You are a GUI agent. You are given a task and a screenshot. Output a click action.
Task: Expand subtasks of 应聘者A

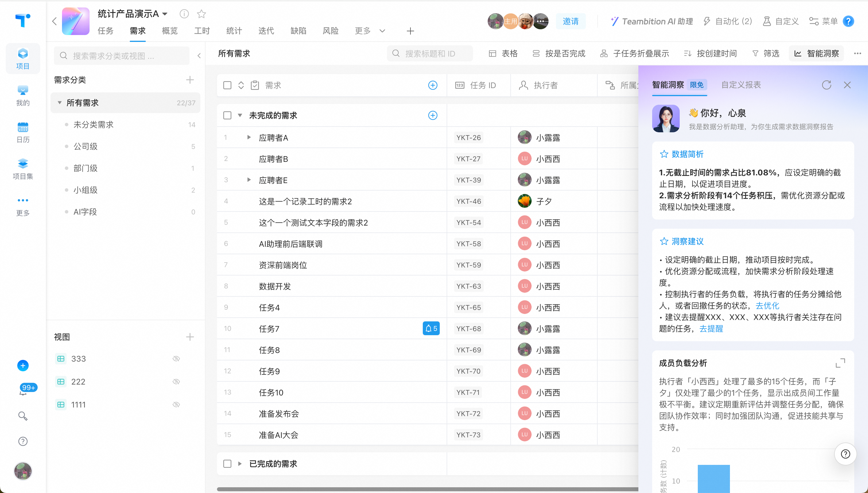(249, 137)
